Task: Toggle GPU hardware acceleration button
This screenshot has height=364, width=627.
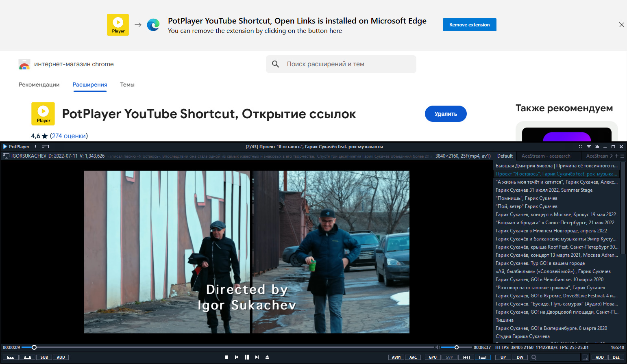Action: [433, 357]
